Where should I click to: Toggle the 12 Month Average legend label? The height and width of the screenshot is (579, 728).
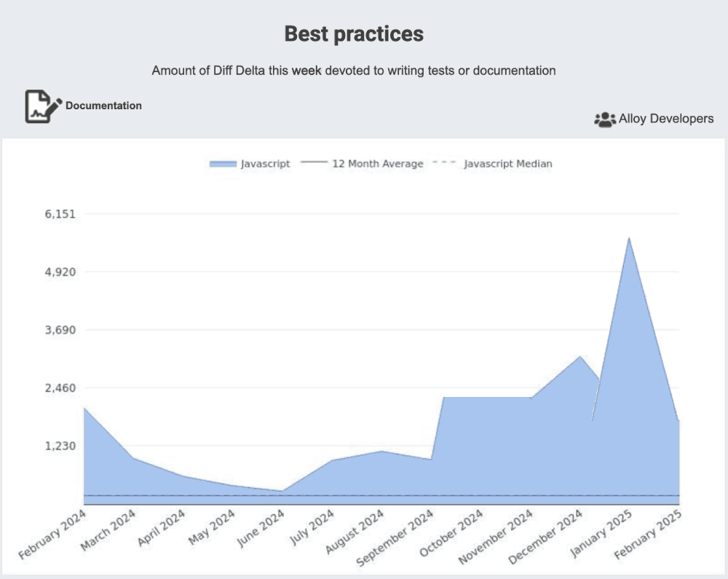point(377,165)
